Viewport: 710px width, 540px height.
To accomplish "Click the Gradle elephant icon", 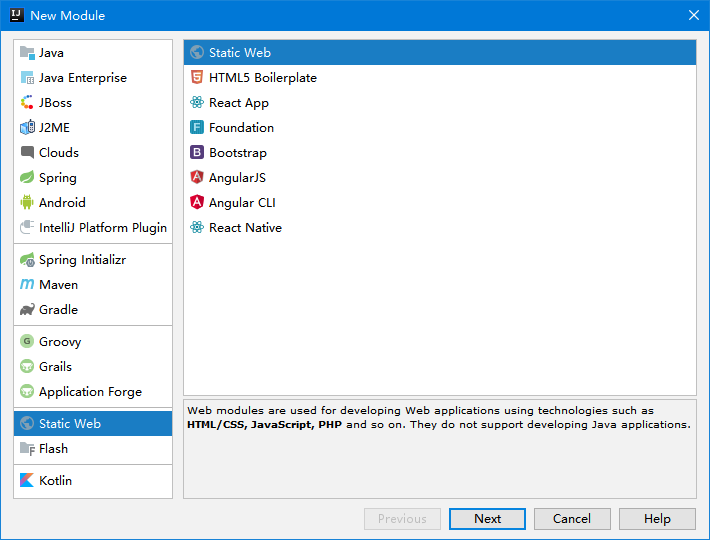I will tap(27, 310).
